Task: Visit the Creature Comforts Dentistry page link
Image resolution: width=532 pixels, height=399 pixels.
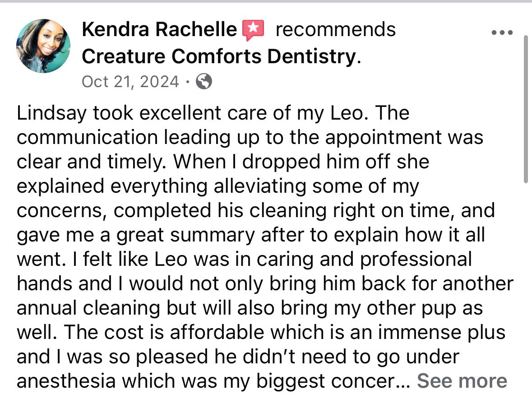Action: pyautogui.click(x=219, y=56)
